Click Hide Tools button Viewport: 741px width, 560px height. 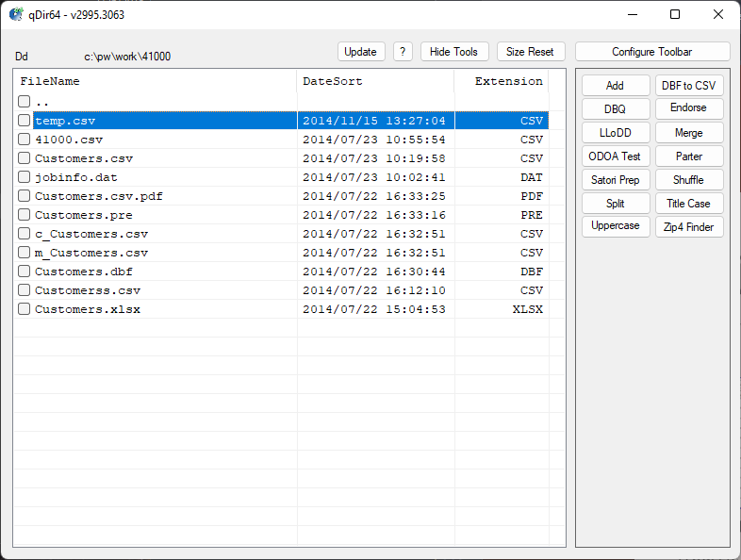453,52
